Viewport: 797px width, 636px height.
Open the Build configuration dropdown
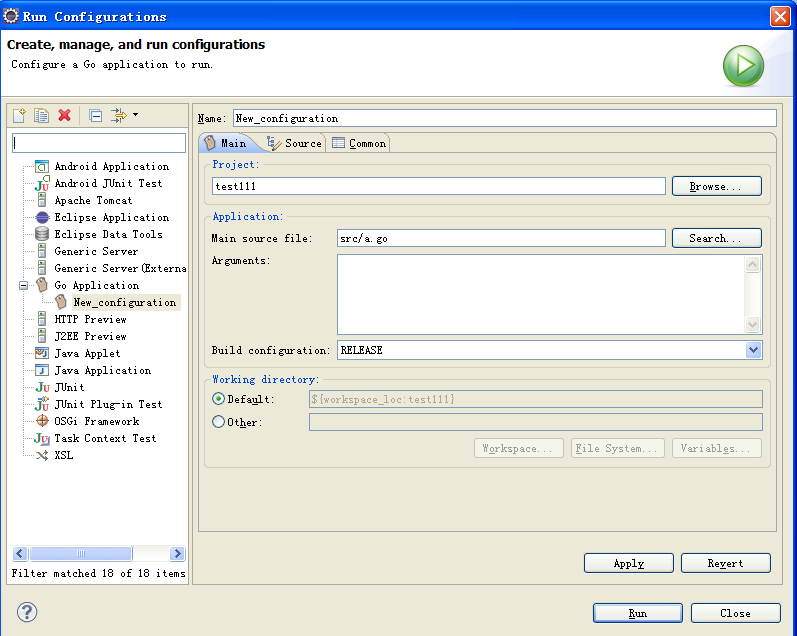pyautogui.click(x=753, y=350)
